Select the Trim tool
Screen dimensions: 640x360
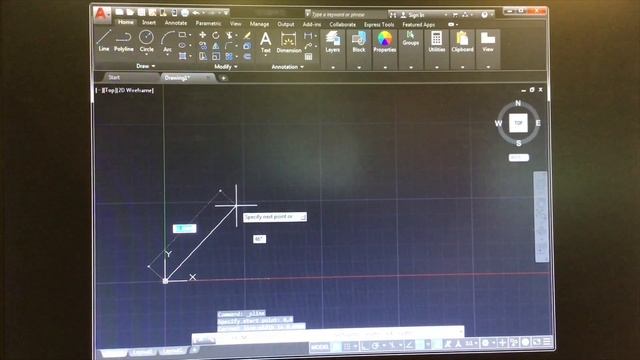229,36
